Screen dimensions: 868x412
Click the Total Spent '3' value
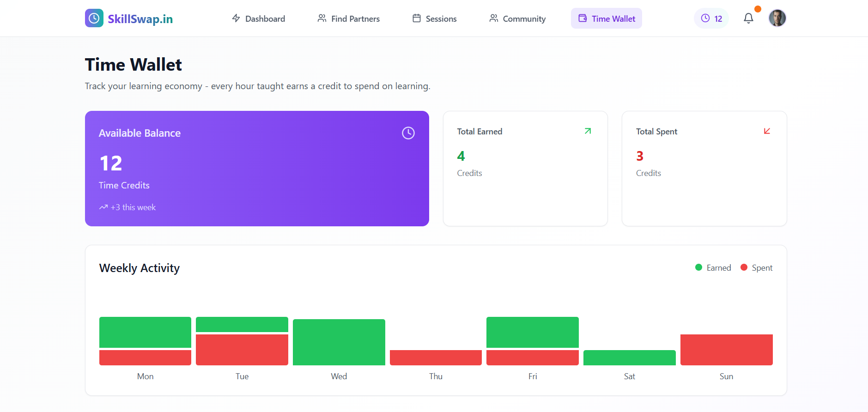[x=640, y=156]
